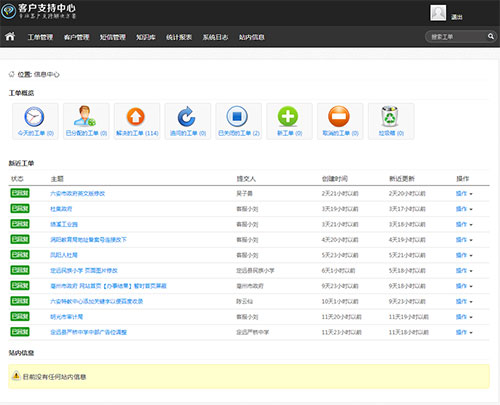Viewport: 500px width, 405px height.
Task: Open ticket 六安市政府英文版修改
Action: 77,193
